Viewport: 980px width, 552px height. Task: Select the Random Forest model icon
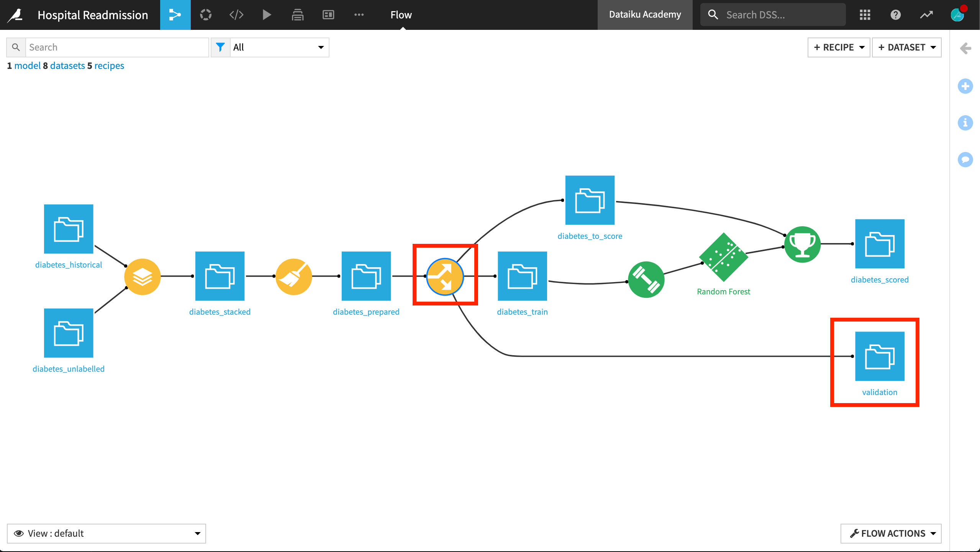[724, 257]
